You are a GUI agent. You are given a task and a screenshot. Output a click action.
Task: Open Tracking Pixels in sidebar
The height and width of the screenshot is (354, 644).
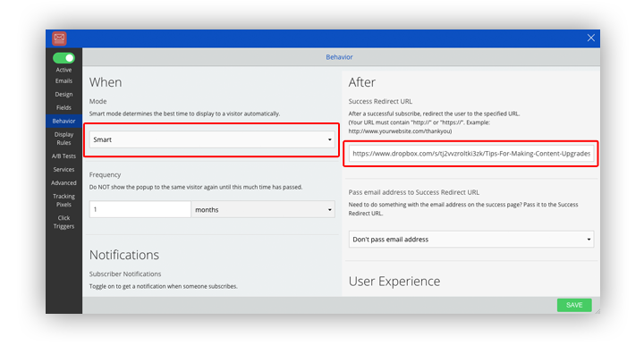[x=64, y=200]
